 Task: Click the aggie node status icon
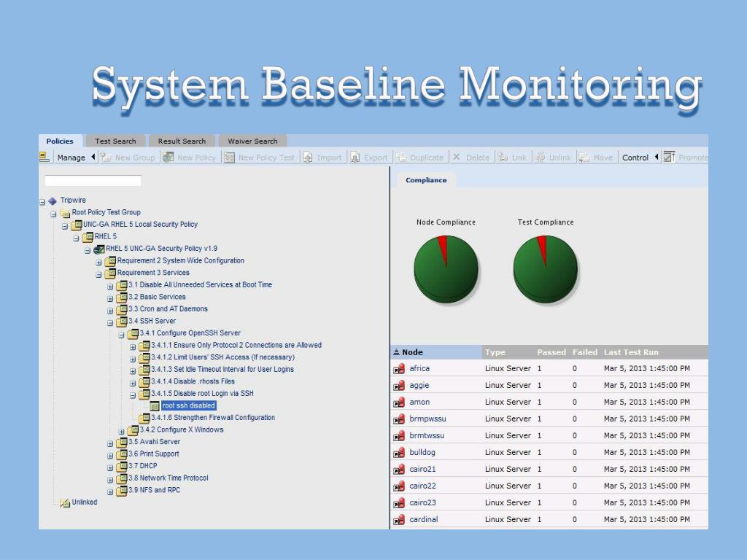point(399,386)
